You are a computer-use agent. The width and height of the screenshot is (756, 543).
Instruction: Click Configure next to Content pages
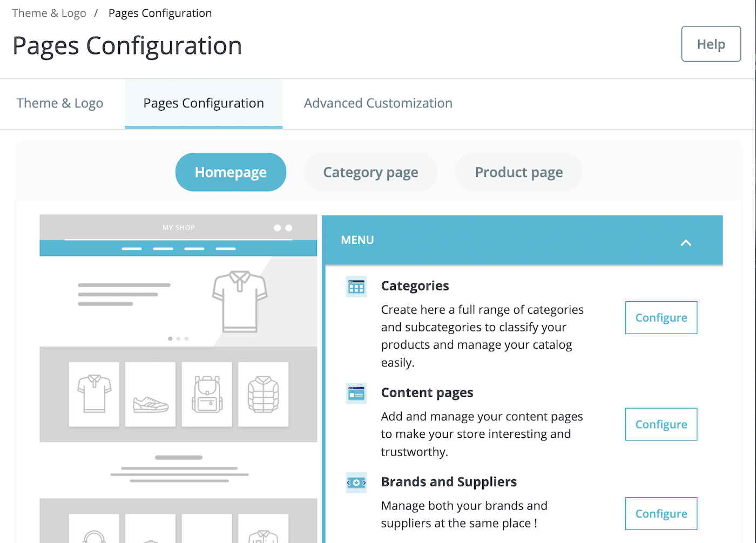[x=661, y=424]
